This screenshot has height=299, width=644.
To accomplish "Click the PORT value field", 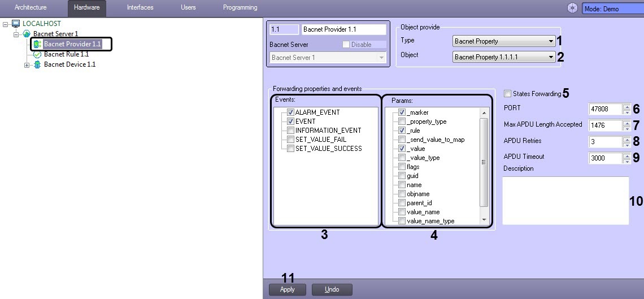I will click(x=606, y=109).
